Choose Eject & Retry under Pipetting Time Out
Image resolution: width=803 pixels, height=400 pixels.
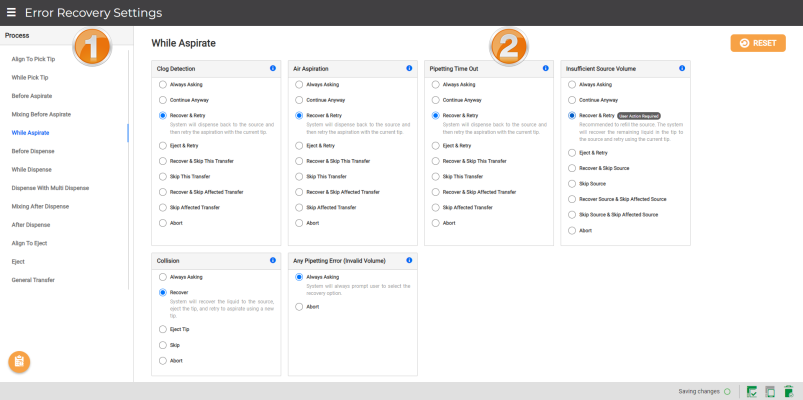433,145
